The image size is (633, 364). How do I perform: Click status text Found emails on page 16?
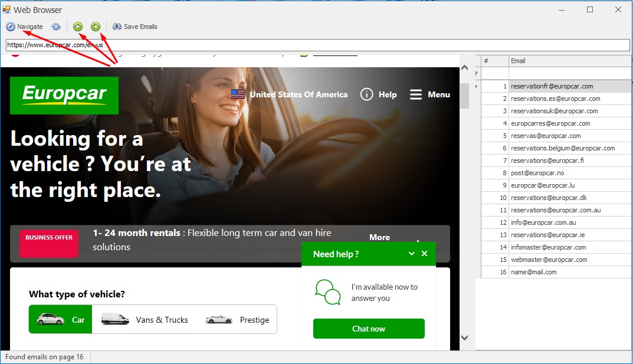44,357
